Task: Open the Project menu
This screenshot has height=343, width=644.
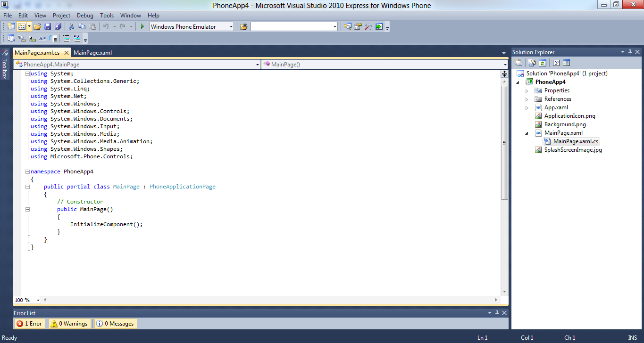Action: coord(61,16)
